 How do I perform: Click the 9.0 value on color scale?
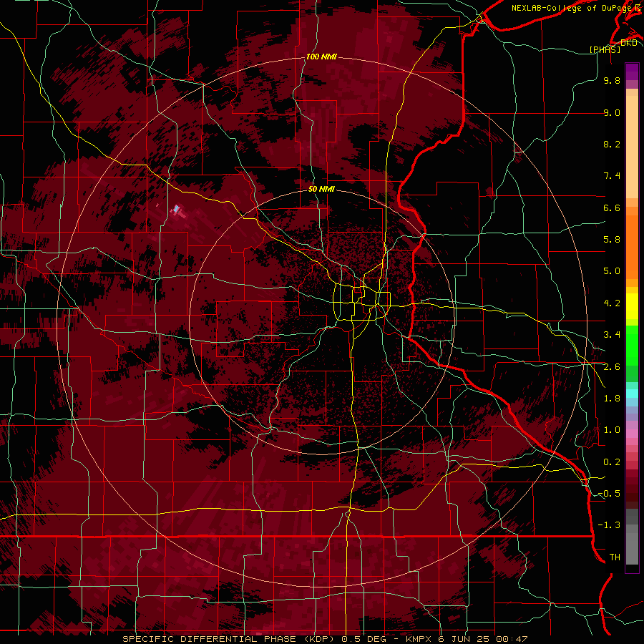[x=612, y=112]
